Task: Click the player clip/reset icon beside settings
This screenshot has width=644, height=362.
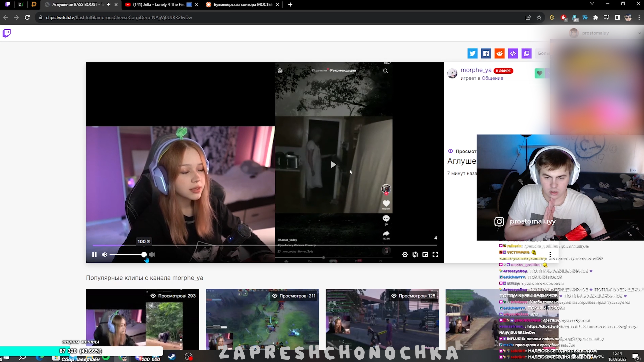Action: pyautogui.click(x=415, y=255)
